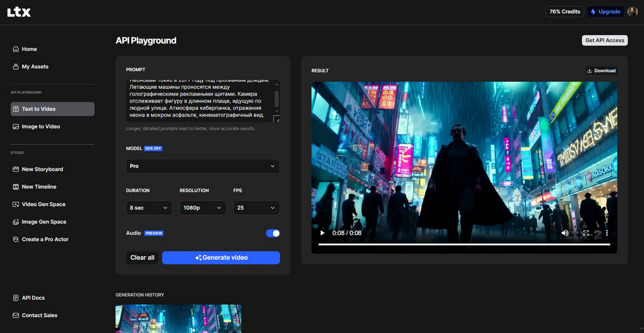Open Video Gen Space
This screenshot has width=644, height=333.
point(43,204)
